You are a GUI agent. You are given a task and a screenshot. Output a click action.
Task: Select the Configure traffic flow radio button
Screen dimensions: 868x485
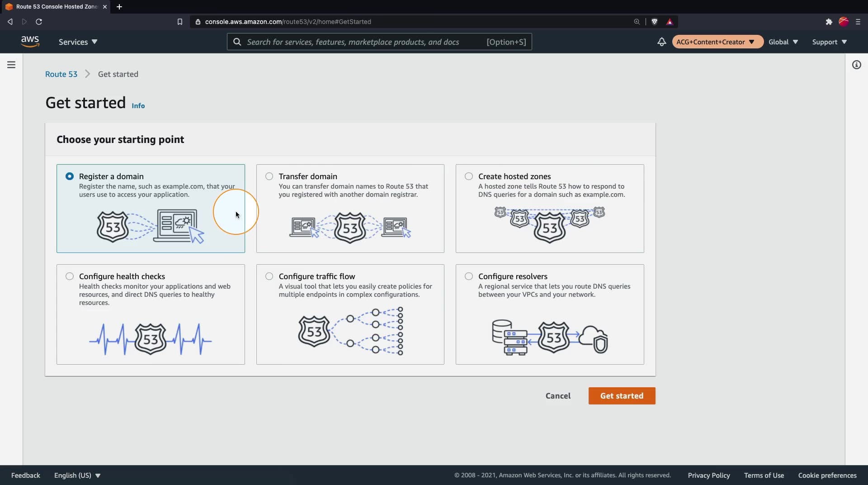coord(269,276)
